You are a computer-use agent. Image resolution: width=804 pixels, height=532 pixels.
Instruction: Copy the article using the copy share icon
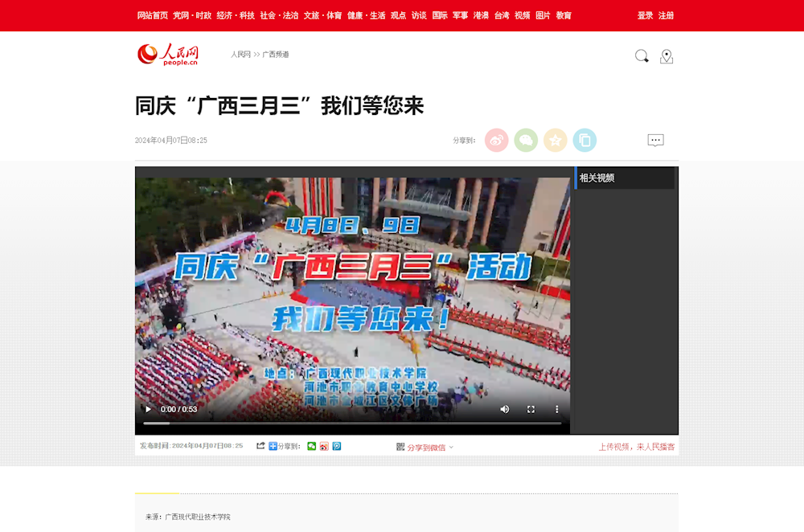(x=585, y=140)
